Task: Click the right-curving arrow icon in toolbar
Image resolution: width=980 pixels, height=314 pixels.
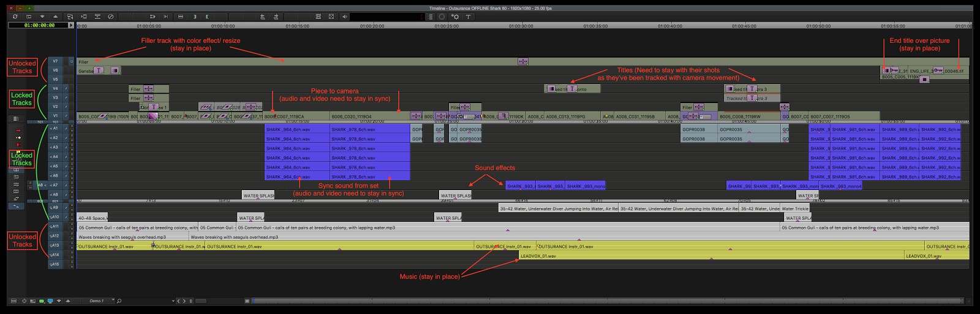Action: (276, 17)
